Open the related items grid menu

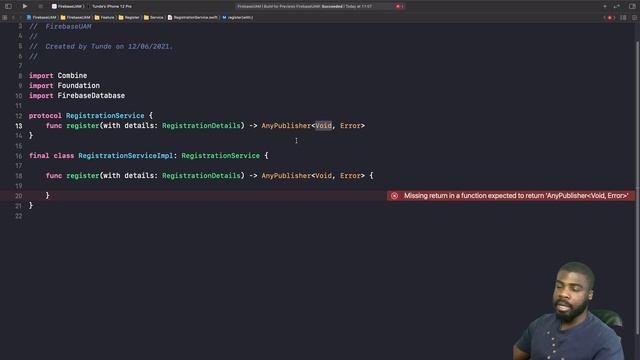(5, 18)
